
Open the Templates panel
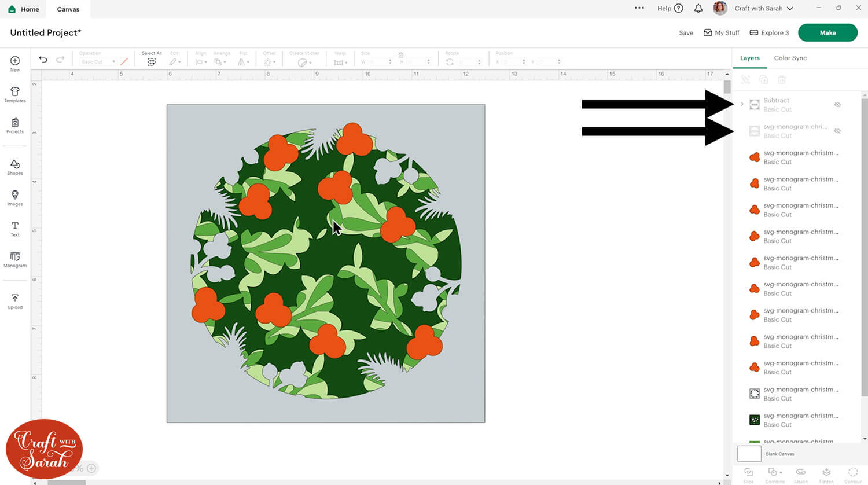15,94
